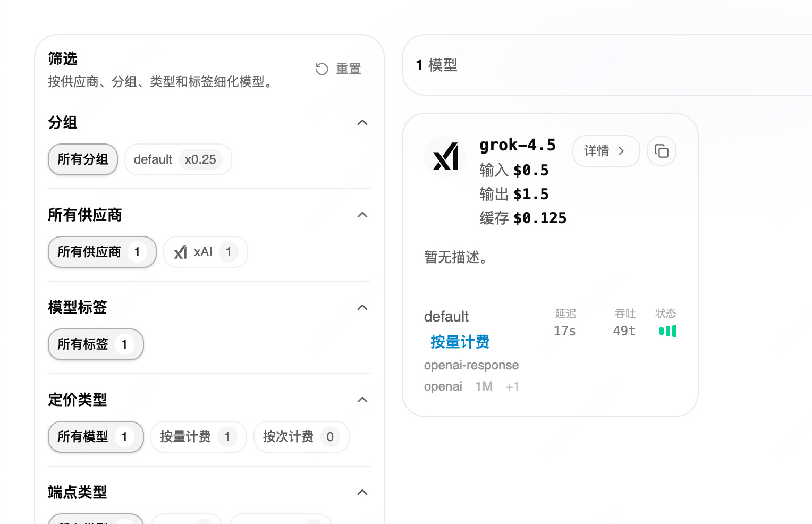Click the 1 模型 count heading
Screen dimensions: 812x524
point(436,65)
